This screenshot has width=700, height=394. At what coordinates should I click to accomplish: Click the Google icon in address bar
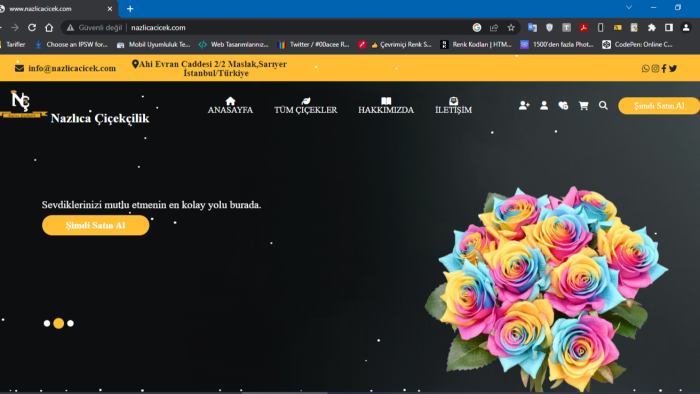click(477, 28)
